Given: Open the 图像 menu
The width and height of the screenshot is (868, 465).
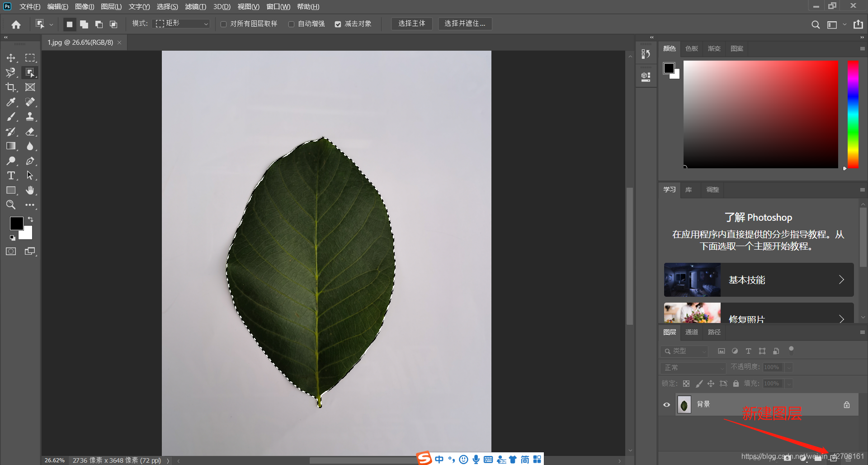Looking at the screenshot, I should point(85,6).
